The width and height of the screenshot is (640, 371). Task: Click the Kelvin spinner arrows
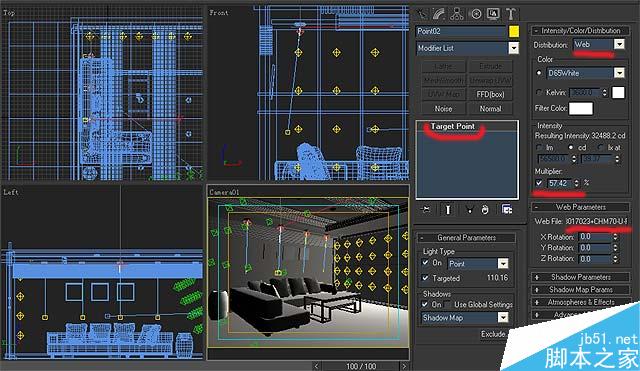pos(604,93)
